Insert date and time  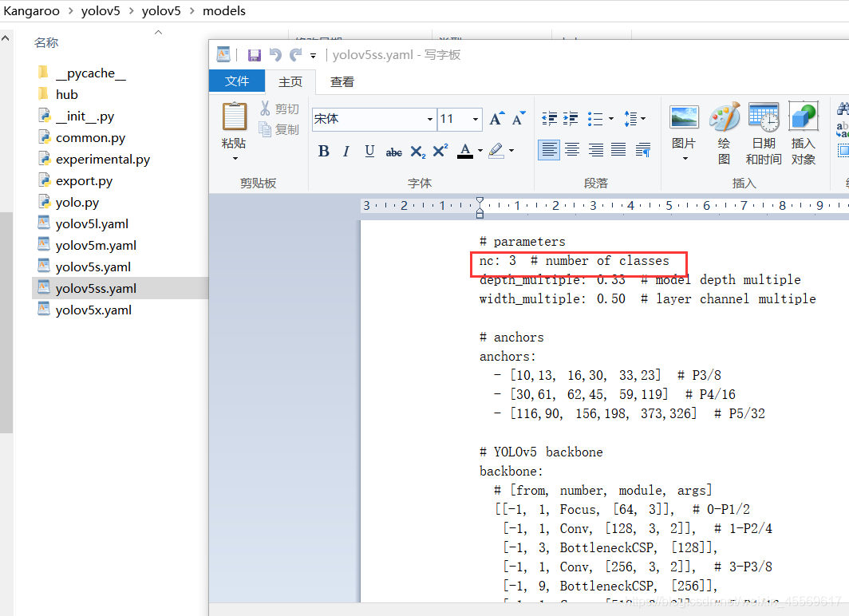[764, 133]
